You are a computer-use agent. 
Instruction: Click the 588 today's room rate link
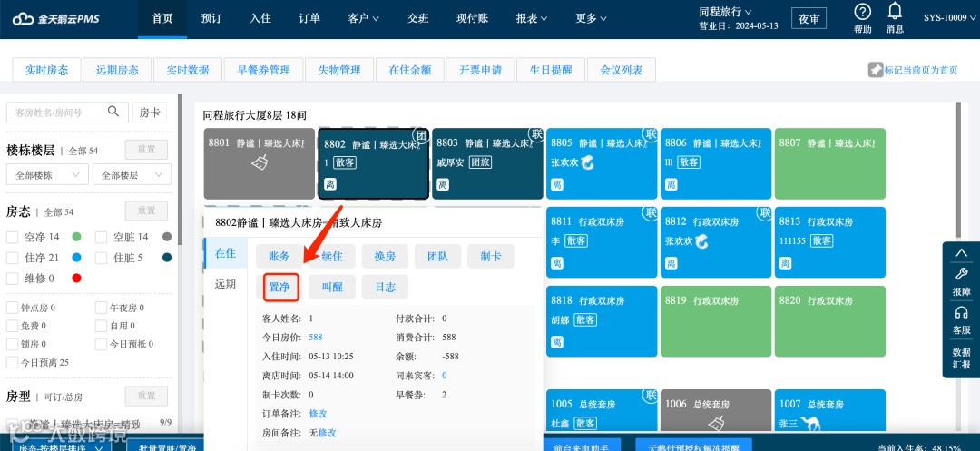tap(316, 338)
